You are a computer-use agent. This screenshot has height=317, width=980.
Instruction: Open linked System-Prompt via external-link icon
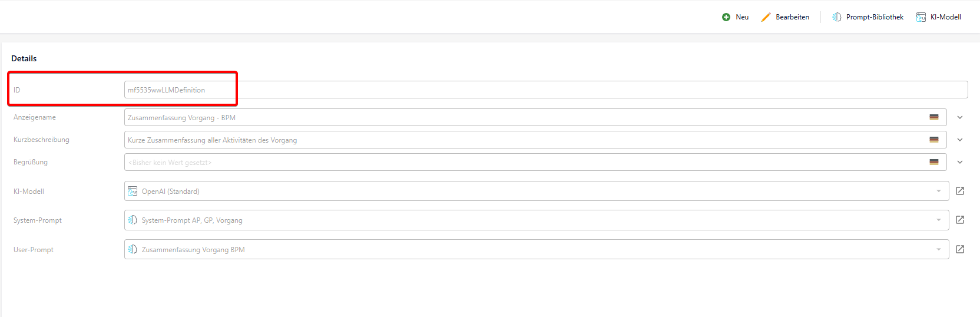(x=960, y=220)
